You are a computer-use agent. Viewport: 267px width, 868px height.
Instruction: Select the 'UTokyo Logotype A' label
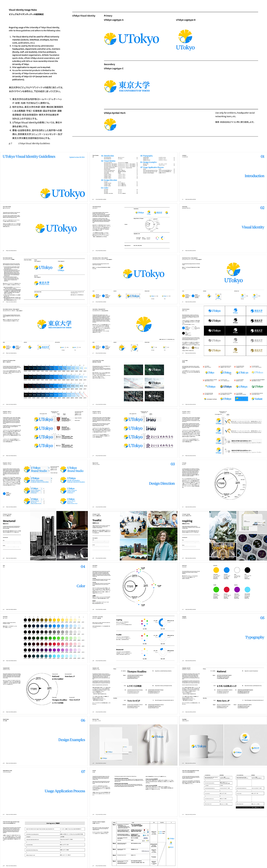114,20
